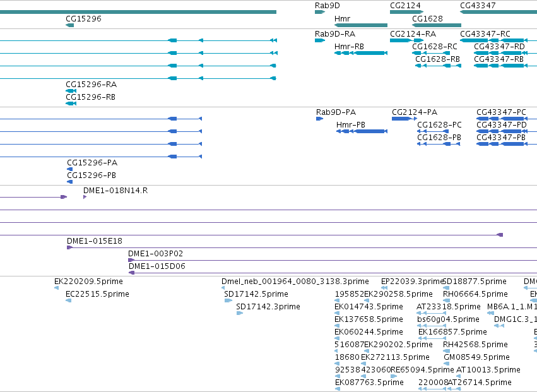Select protein CG43347-PD

pyautogui.click(x=502, y=125)
